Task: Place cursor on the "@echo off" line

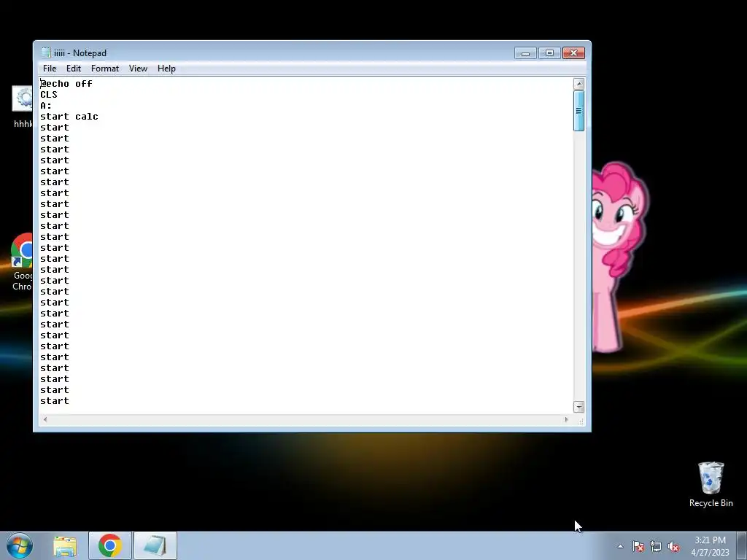Action: tap(66, 84)
